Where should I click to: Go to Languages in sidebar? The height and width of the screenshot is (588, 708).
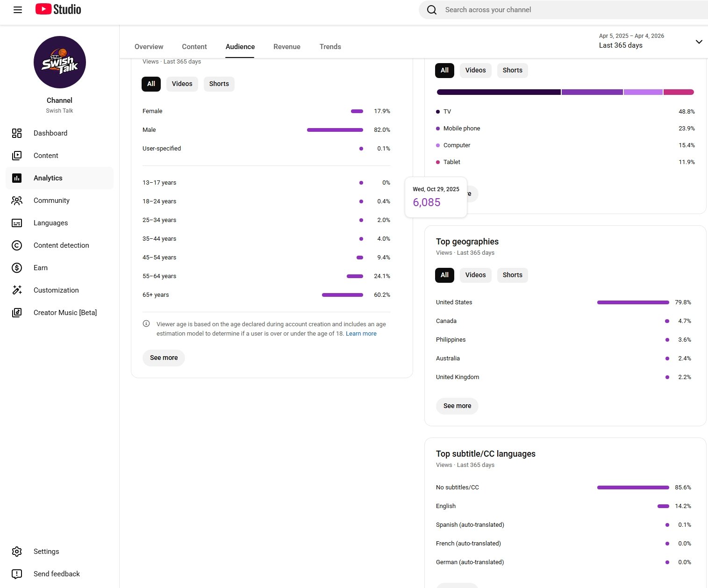50,223
